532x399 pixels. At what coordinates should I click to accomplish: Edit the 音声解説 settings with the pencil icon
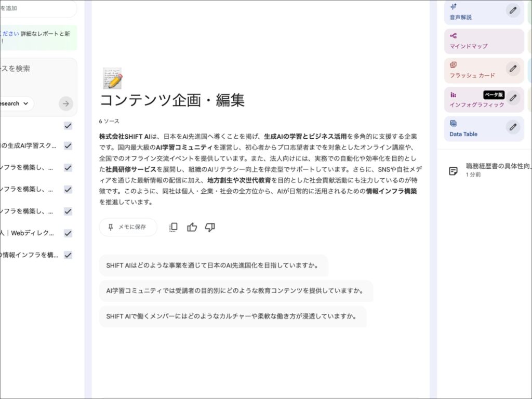pos(513,10)
